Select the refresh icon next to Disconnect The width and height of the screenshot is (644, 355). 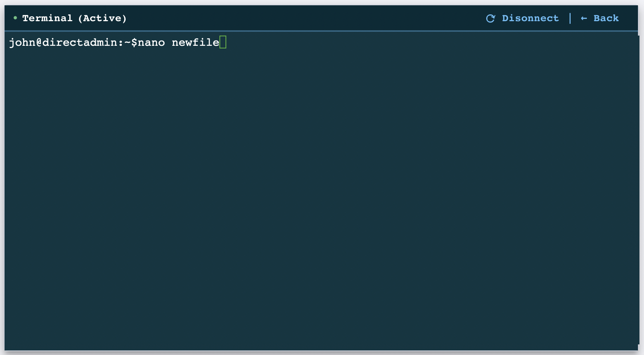(x=491, y=17)
